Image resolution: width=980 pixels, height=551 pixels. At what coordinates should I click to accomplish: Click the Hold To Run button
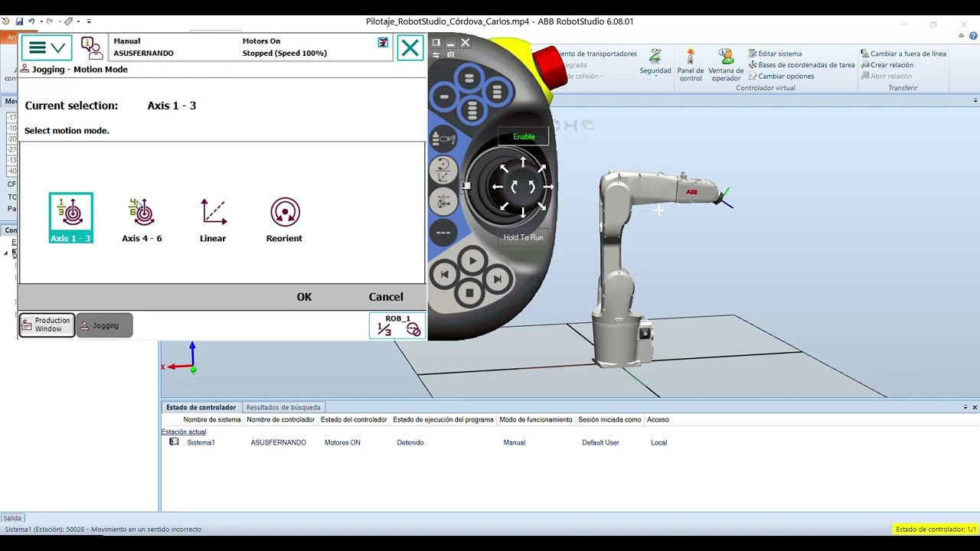click(x=524, y=237)
